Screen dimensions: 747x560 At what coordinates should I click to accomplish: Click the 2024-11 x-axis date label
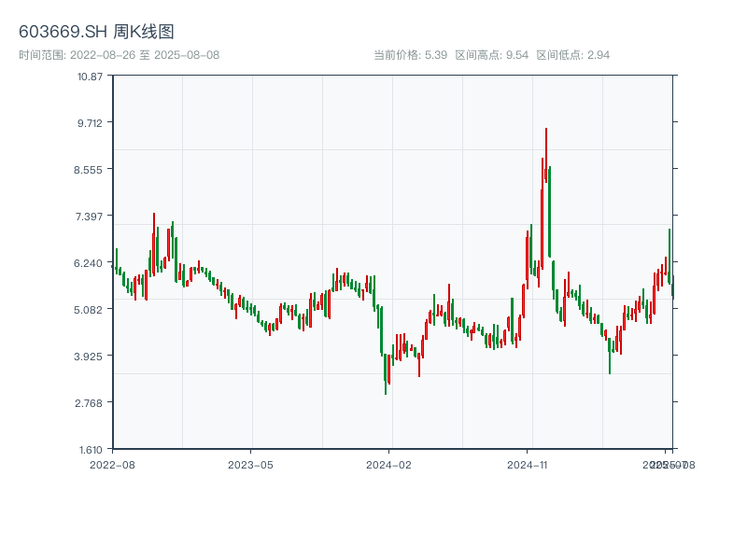[x=527, y=464]
